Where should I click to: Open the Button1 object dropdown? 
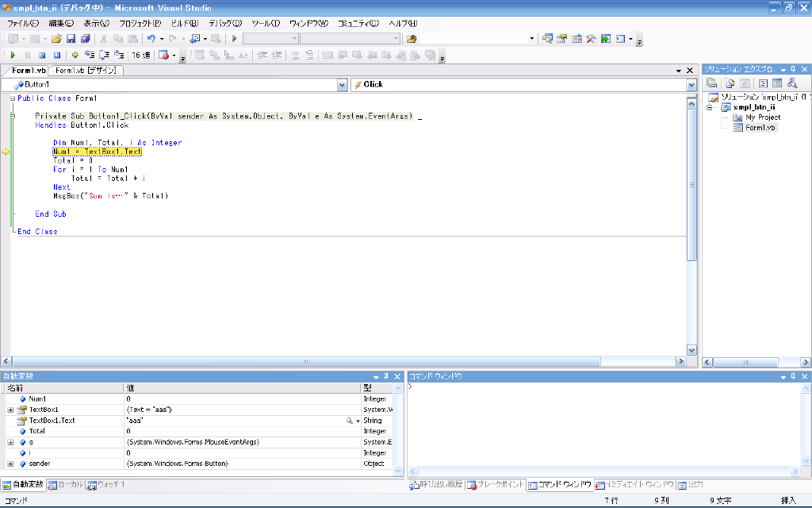click(342, 85)
